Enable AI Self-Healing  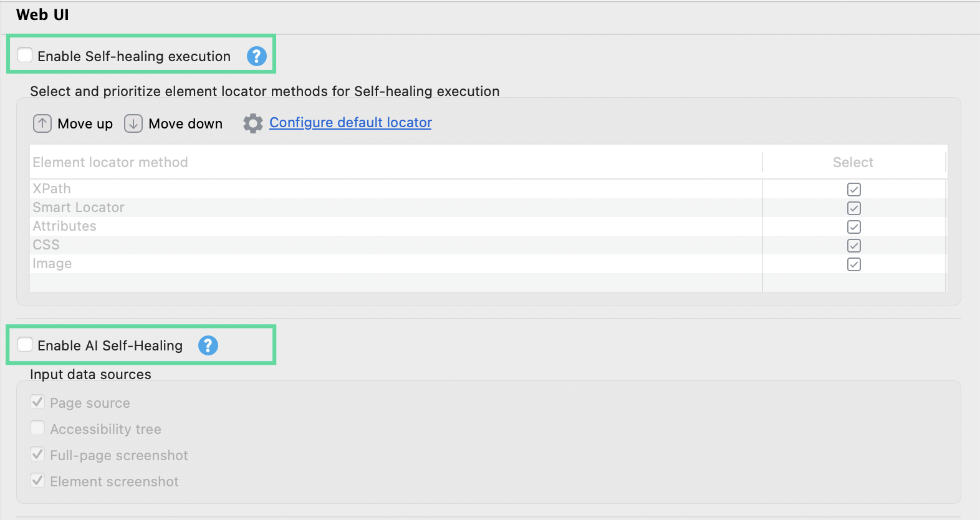pyautogui.click(x=24, y=345)
